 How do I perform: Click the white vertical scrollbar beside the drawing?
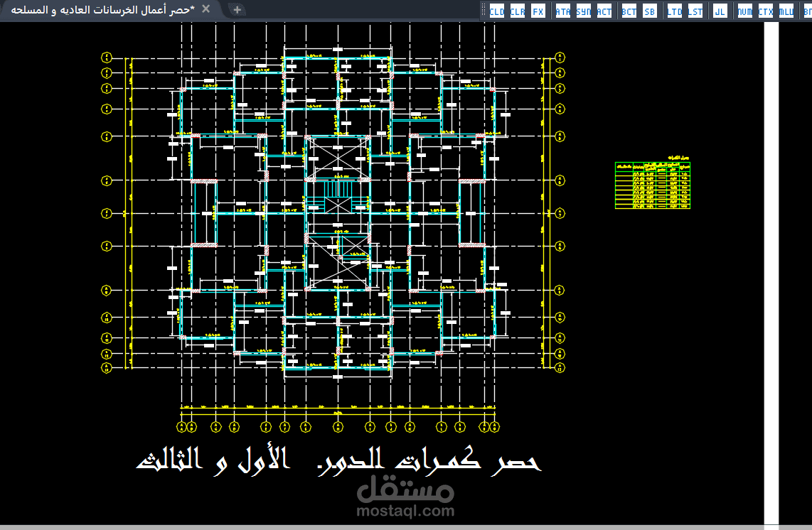[x=771, y=273]
